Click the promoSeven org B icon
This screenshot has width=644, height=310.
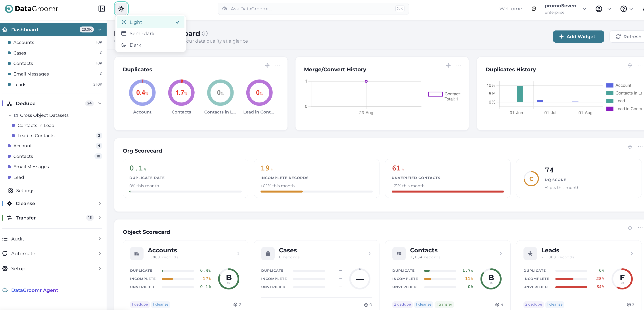(x=534, y=9)
